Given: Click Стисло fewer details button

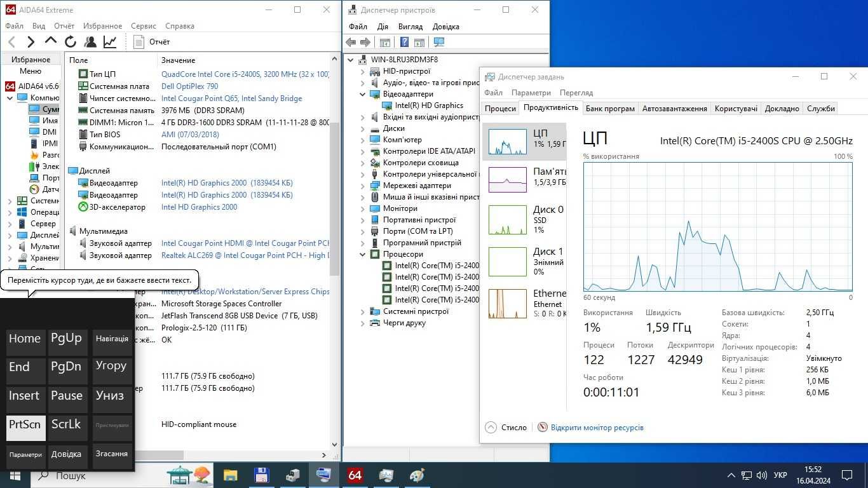Looking at the screenshot, I should pyautogui.click(x=506, y=428).
